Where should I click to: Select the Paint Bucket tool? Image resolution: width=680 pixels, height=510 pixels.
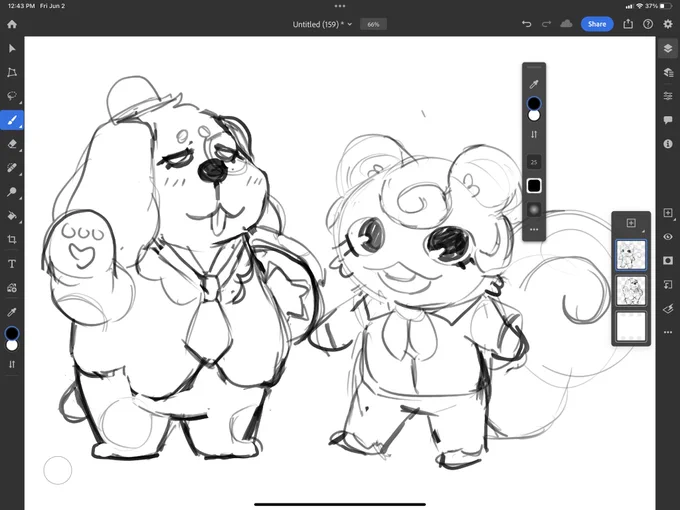coord(12,216)
